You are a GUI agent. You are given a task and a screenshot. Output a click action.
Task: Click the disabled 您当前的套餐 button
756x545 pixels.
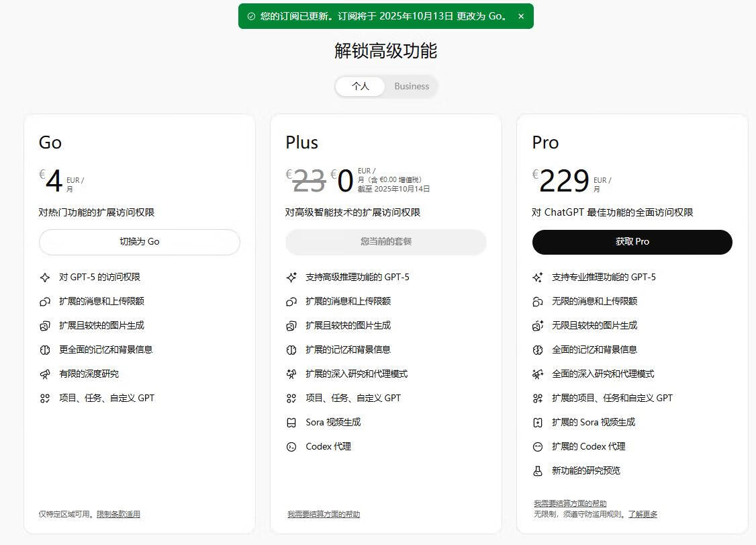tap(385, 242)
